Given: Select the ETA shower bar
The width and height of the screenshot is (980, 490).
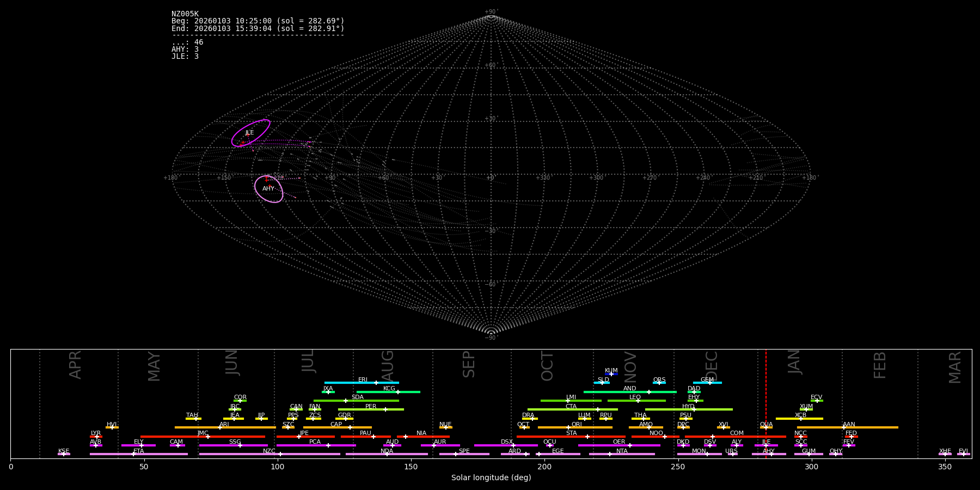Looking at the screenshot, I should (139, 454).
